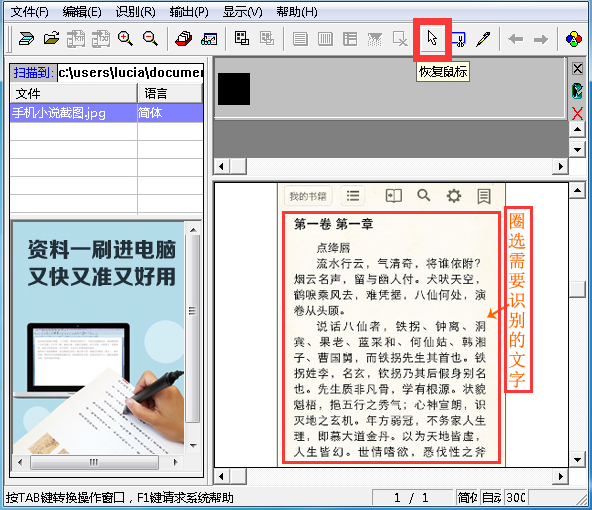Select the vertical text region tool
The height and width of the screenshot is (510, 592).
[x=325, y=39]
